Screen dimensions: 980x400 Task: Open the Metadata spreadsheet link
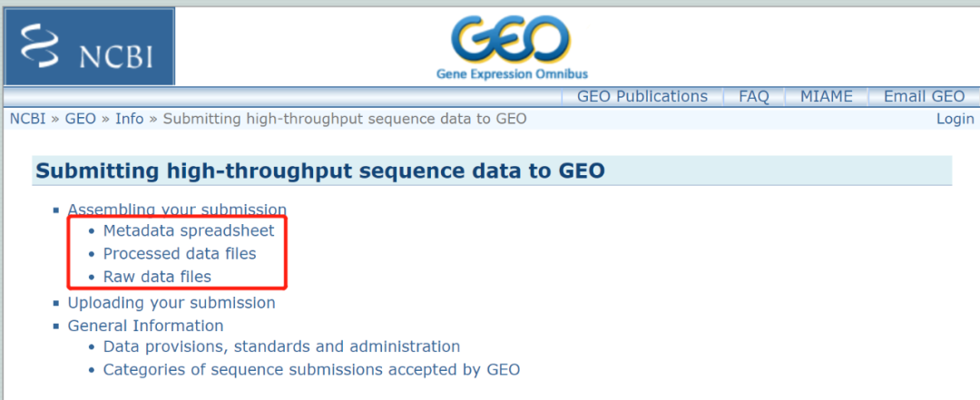click(188, 231)
